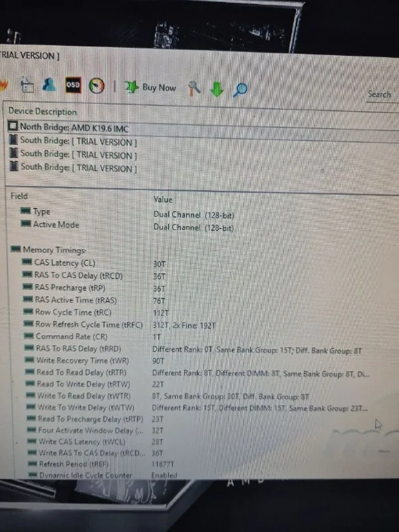The image size is (399, 532).
Task: Open the benchmark clock icon in toolbar
Action: pos(96,86)
